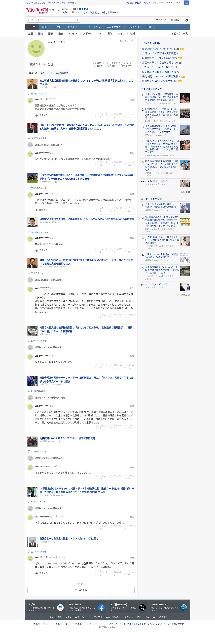Open the X (旧Twitter) icon in footer
The width and height of the screenshot is (215, 644).
coord(142,607)
